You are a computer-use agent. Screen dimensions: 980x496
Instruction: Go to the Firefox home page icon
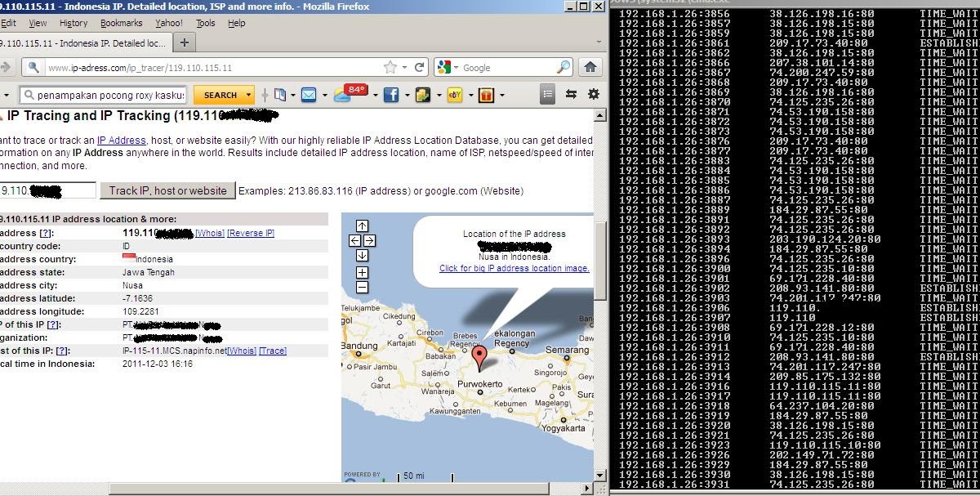590,68
